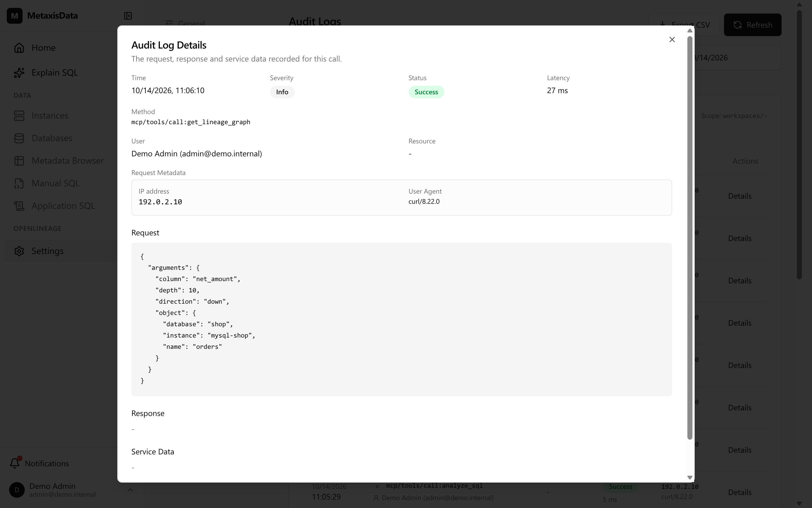This screenshot has height=508, width=812.
Task: Open Application SQL in sidebar
Action: tap(63, 206)
